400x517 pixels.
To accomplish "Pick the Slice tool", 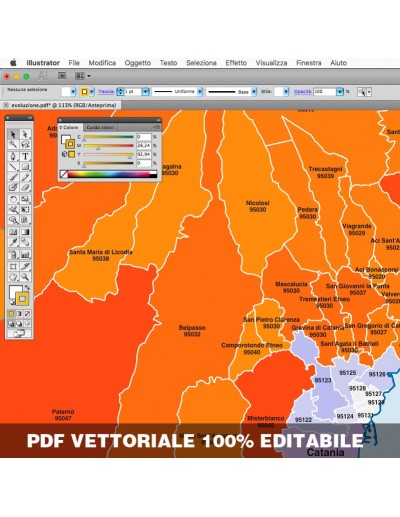I will click(25, 266).
